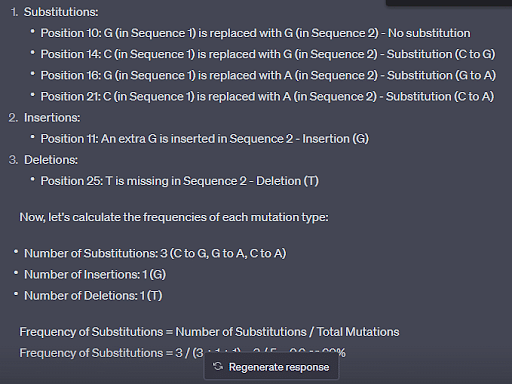Click the Number of Insertions: 1 (G) line
The height and width of the screenshot is (384, 512).
[95, 274]
